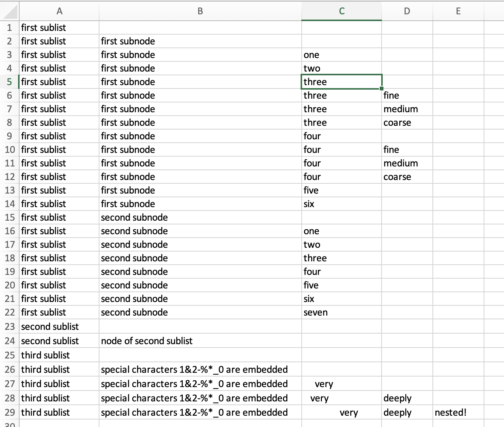
Task: Click cell D28 containing 'deeply'
Action: [x=407, y=398]
